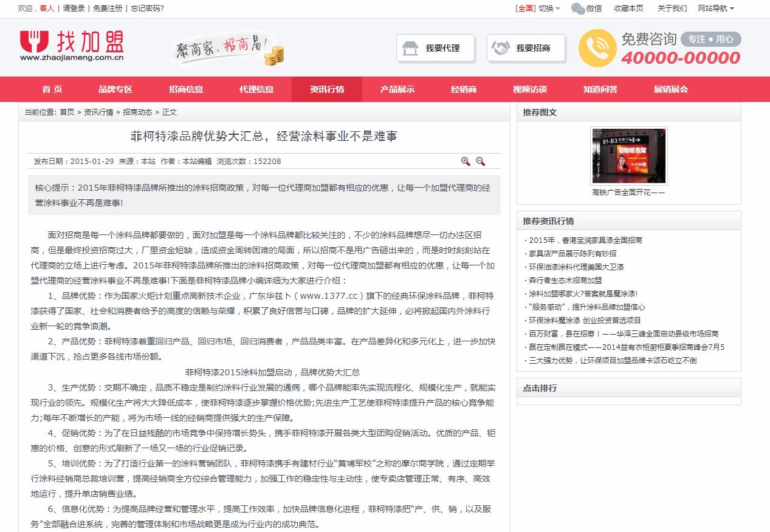This screenshot has height=532, width=770.
Task: Click the 浏览次数：152208 text
Action: pos(249,162)
